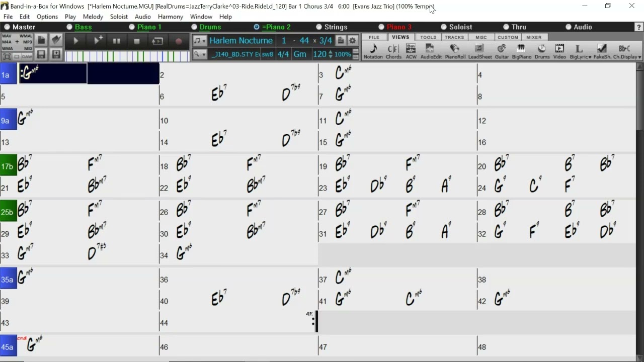Select the Soloist track radio button

pos(444,27)
